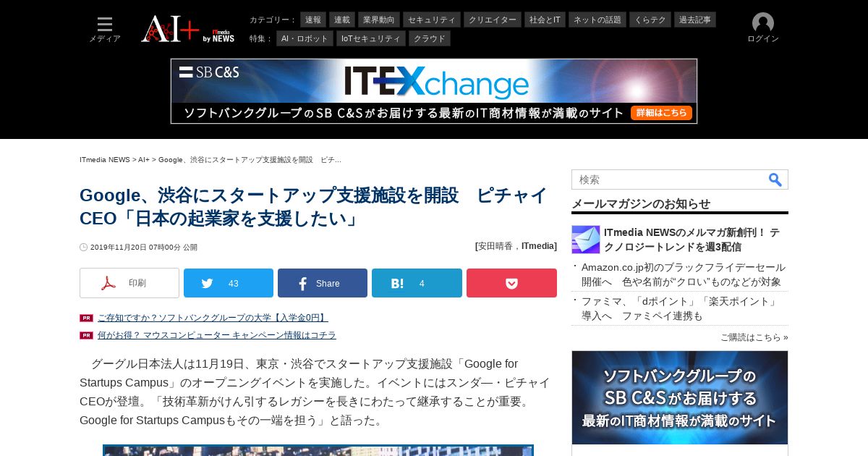Screen dimensions: 868x456
Task: Open the セキュリティ category
Action: pos(432,20)
